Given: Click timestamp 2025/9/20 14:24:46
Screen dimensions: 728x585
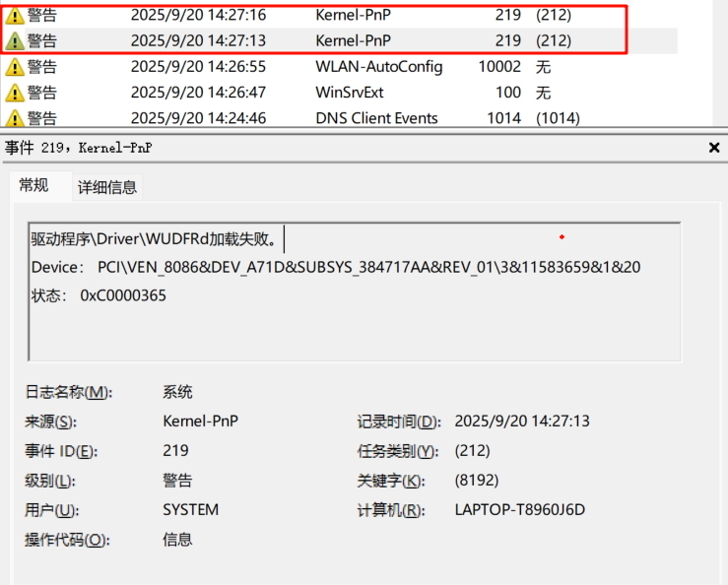Looking at the screenshot, I should (198, 118).
